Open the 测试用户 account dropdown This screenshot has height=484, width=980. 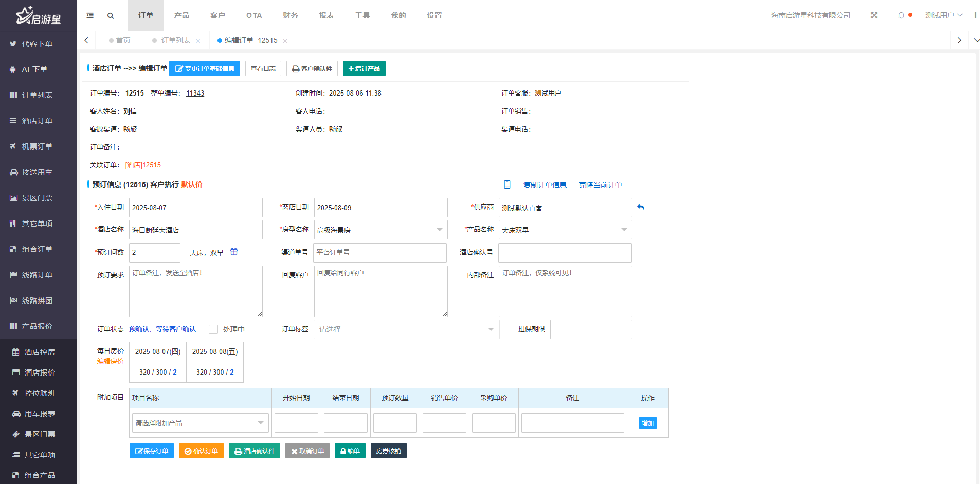click(x=943, y=15)
